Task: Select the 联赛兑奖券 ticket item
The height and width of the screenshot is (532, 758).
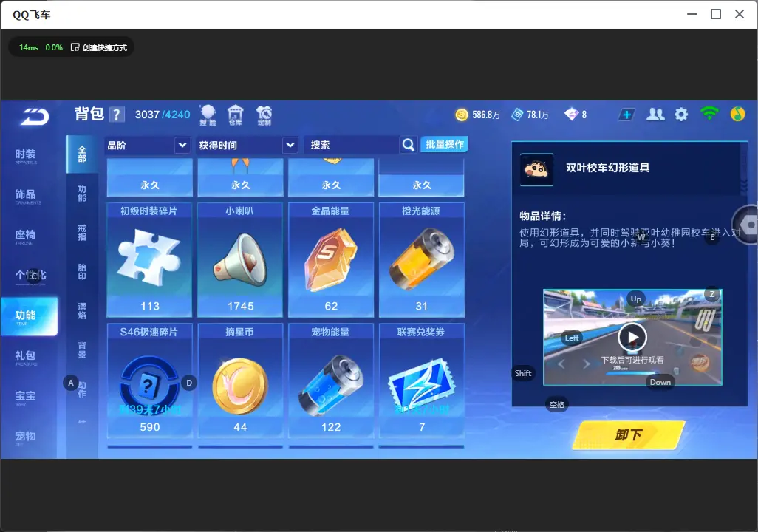Action: tap(422, 381)
